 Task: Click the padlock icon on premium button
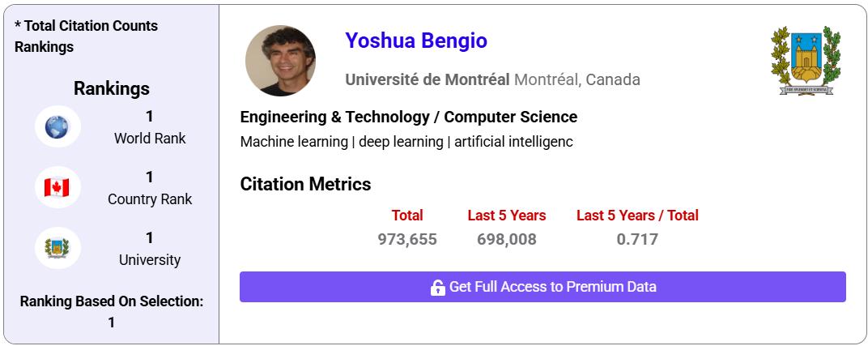pyautogui.click(x=437, y=287)
